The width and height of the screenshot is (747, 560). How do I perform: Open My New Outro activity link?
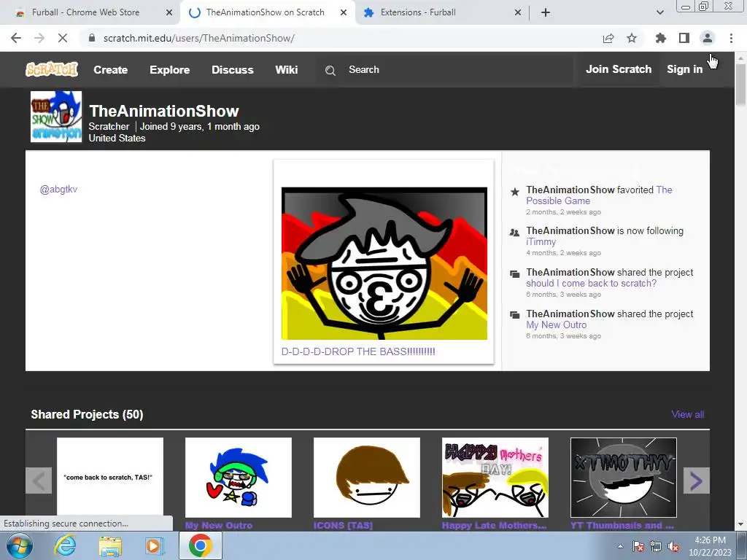(556, 324)
